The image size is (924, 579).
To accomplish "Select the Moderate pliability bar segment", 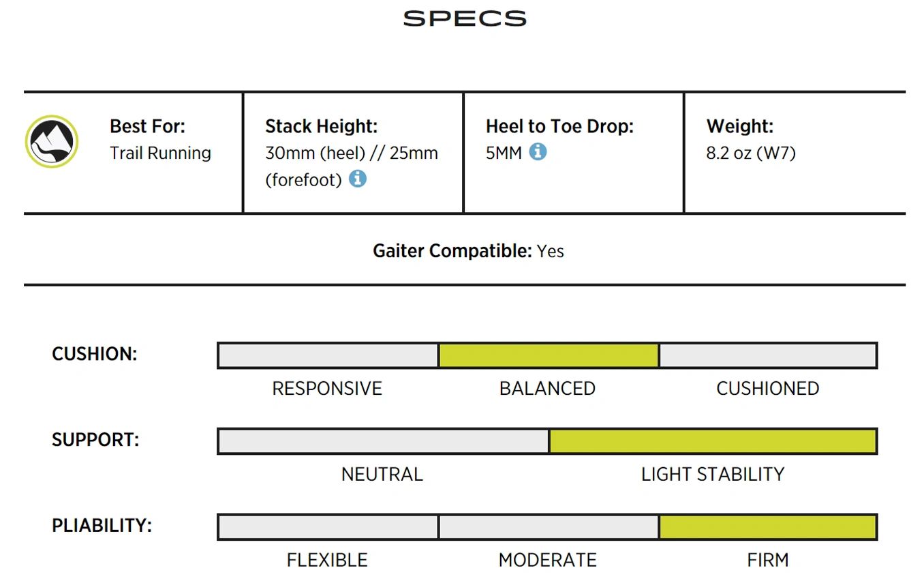I will (x=549, y=527).
